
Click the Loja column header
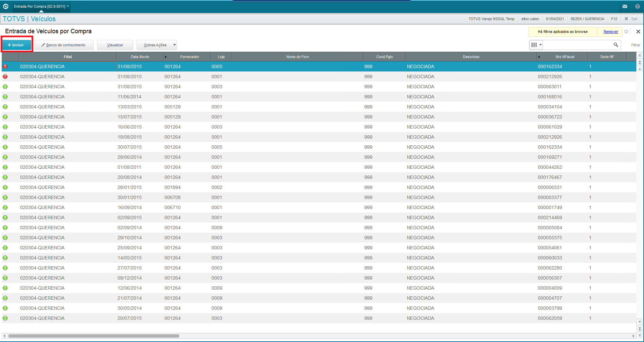click(x=221, y=57)
